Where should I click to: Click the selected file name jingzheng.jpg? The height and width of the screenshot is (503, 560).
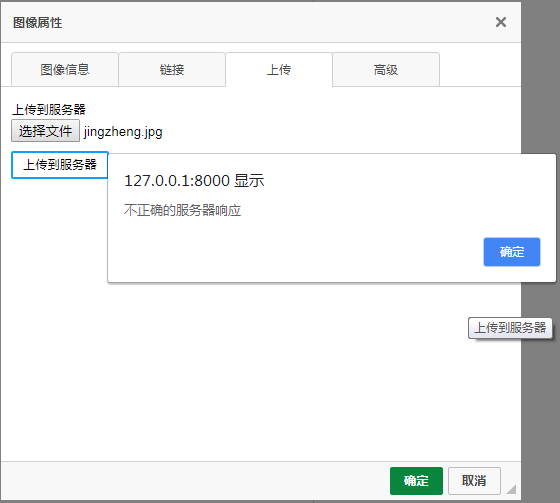(x=123, y=132)
